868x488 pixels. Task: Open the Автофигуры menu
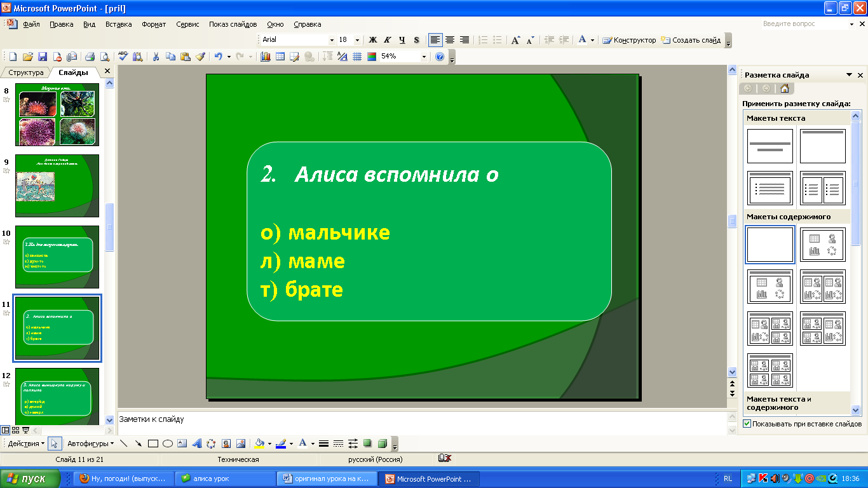(90, 444)
